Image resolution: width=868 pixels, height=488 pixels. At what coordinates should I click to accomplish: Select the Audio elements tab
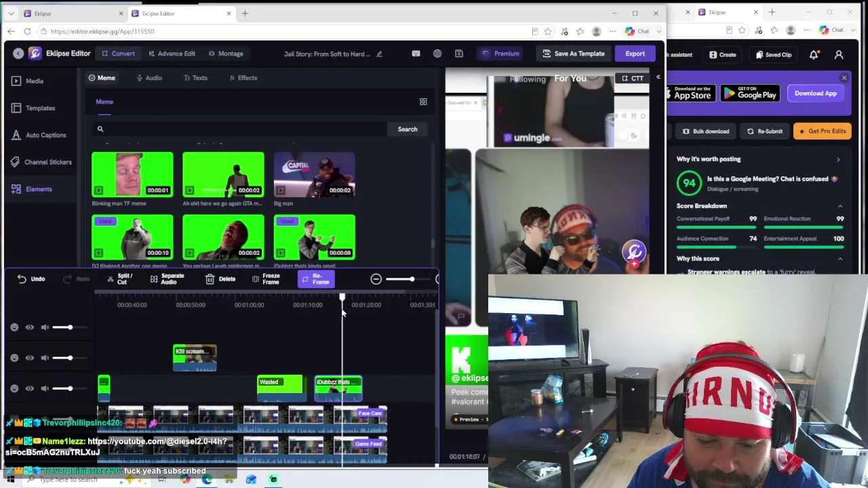149,78
